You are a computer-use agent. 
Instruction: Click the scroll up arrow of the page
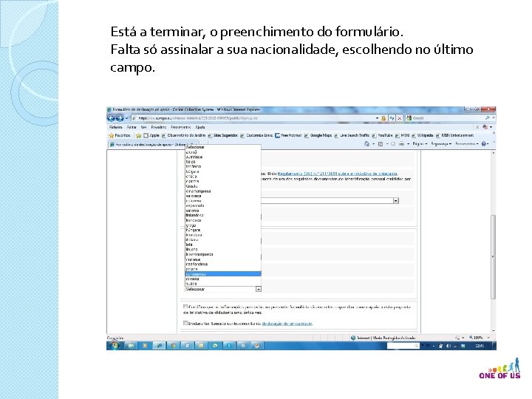[x=494, y=153]
